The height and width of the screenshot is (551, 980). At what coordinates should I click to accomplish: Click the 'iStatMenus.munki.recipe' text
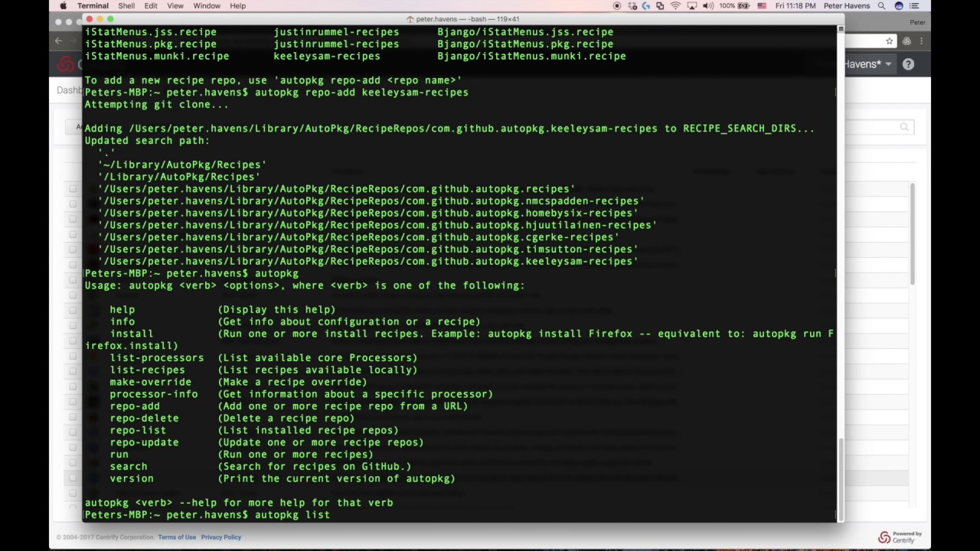pos(156,56)
